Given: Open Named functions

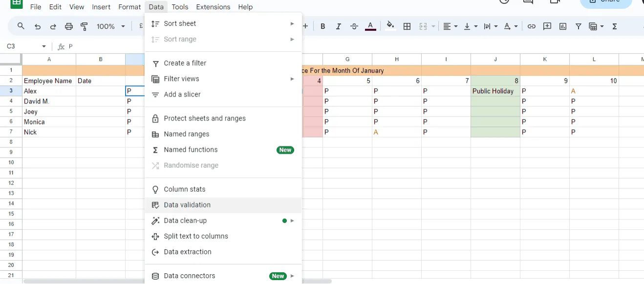Looking at the screenshot, I should click(x=223, y=150).
